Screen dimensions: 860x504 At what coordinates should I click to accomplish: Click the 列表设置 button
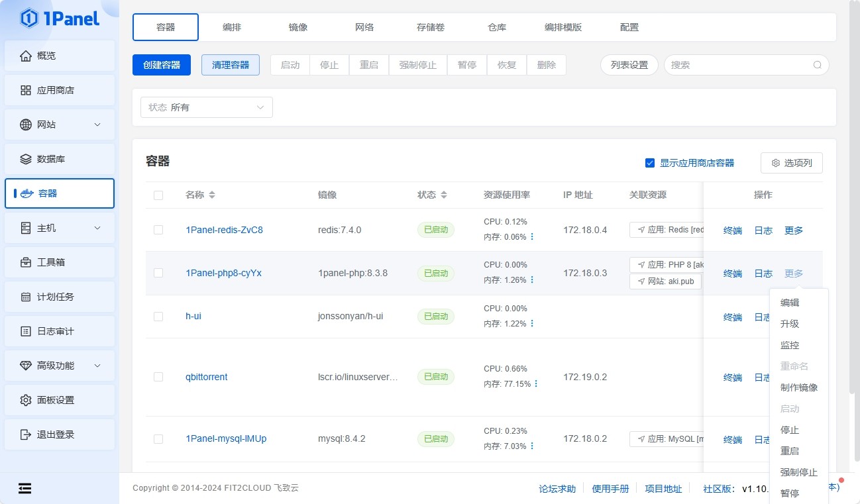[629, 65]
